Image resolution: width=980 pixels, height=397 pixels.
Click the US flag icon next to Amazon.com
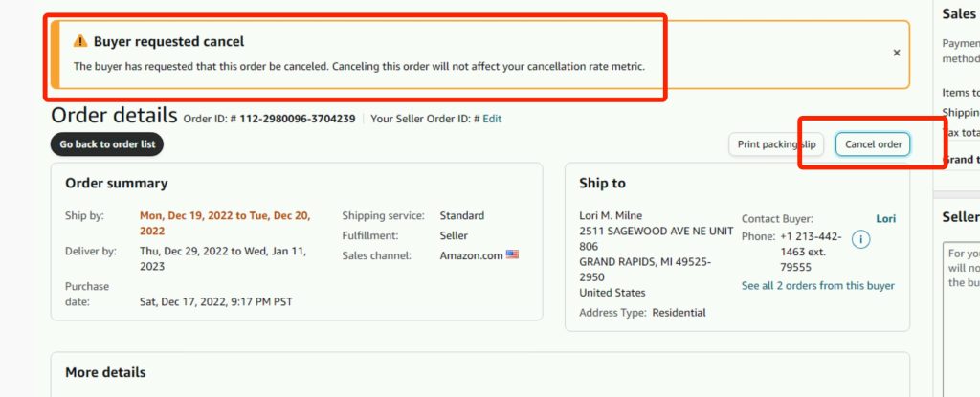[512, 255]
